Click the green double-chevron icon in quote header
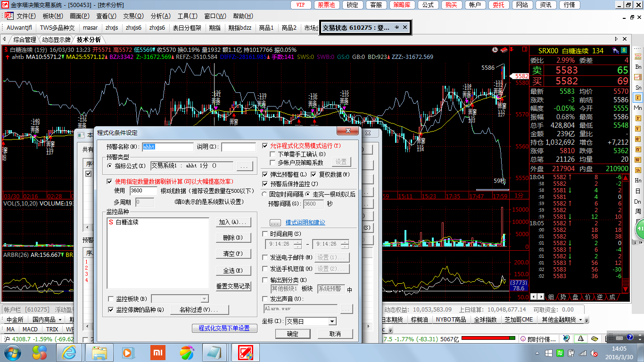This screenshot has width=644, height=362. (x=624, y=50)
